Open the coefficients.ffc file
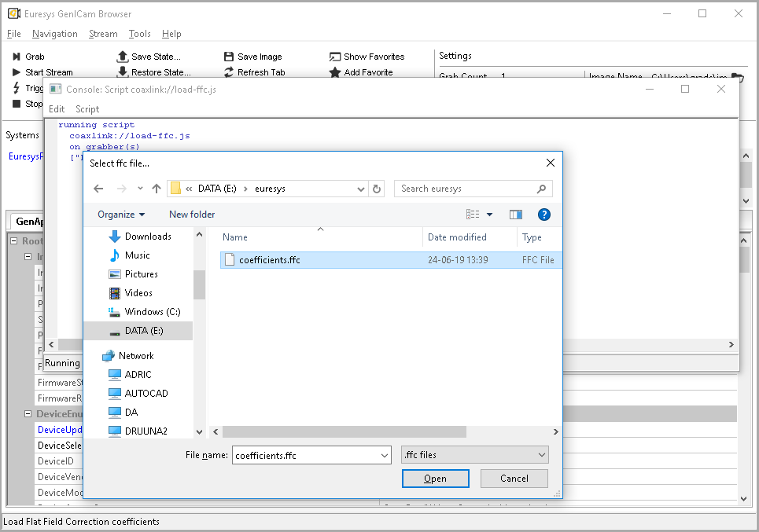 (x=435, y=478)
